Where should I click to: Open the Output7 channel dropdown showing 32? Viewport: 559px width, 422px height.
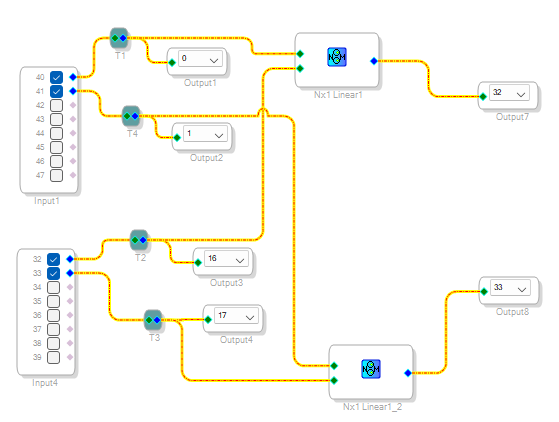pos(509,93)
